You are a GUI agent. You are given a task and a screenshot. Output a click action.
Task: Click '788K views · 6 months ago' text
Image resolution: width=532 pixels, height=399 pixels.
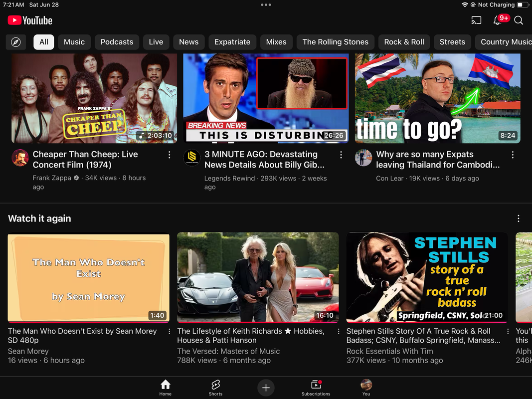224,360
